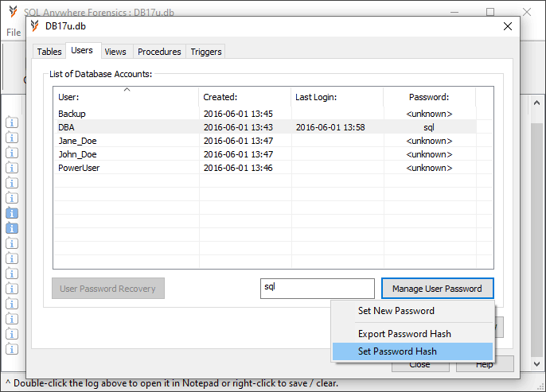Click PowerUser's created date 2016-06-01 13:46

click(x=238, y=168)
